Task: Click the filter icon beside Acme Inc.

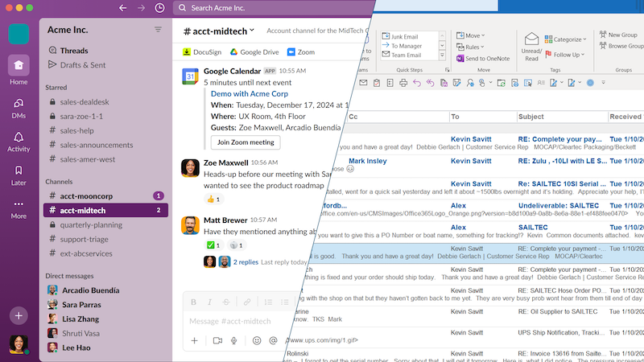Action: (158, 30)
